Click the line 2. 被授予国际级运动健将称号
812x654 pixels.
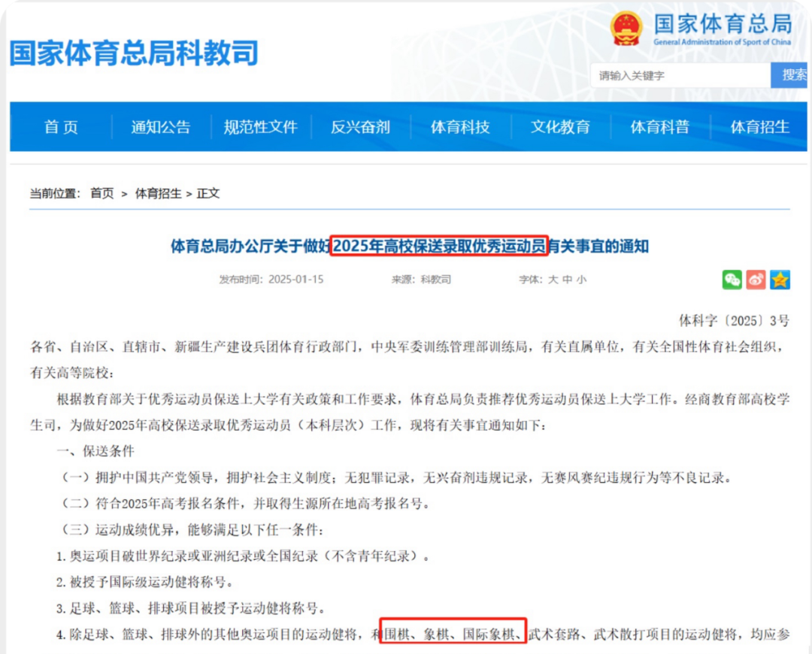pos(144,582)
